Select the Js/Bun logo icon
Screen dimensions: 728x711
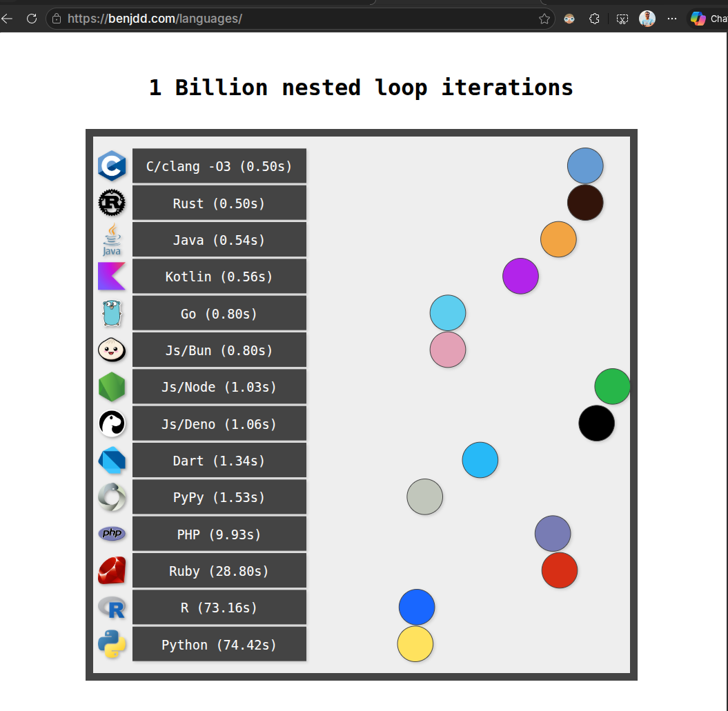click(112, 350)
